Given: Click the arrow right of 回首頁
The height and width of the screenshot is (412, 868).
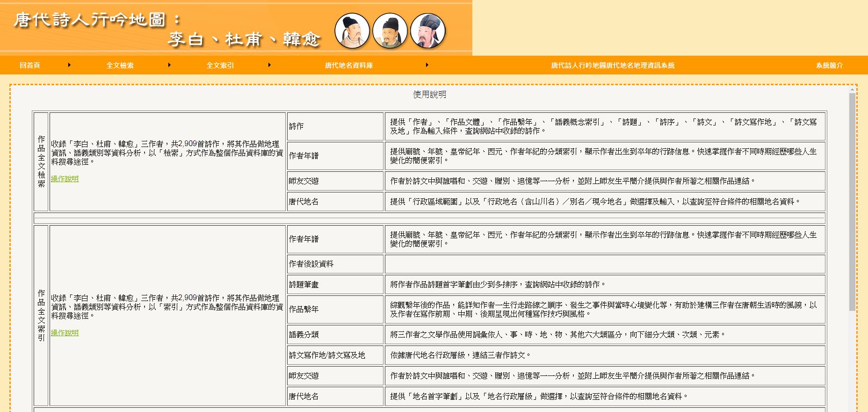Looking at the screenshot, I should click(69, 65).
